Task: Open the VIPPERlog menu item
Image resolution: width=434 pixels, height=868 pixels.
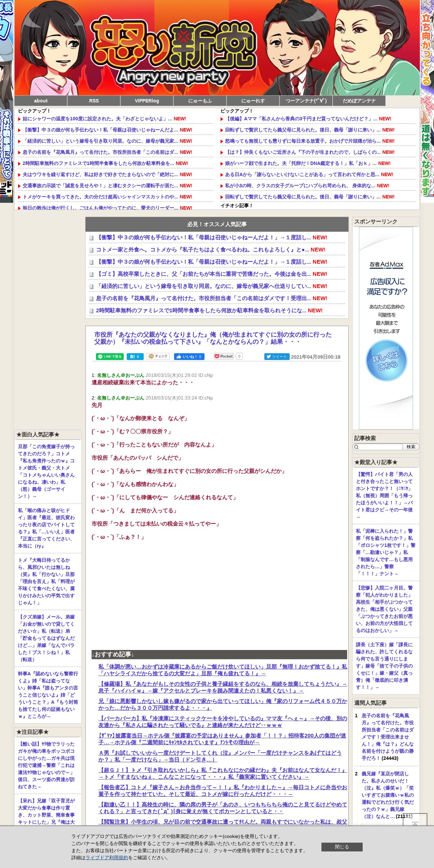Action: coord(147,101)
